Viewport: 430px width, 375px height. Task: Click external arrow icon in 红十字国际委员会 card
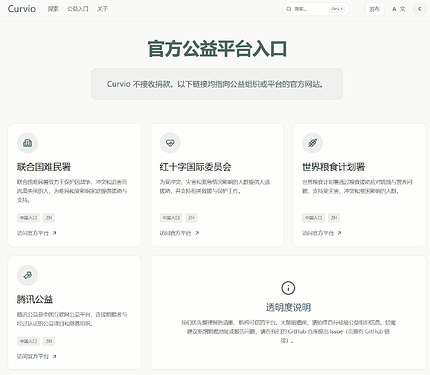coord(197,233)
